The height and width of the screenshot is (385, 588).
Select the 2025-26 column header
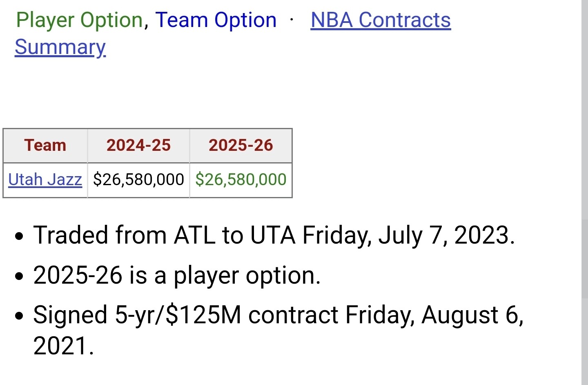[x=241, y=145]
